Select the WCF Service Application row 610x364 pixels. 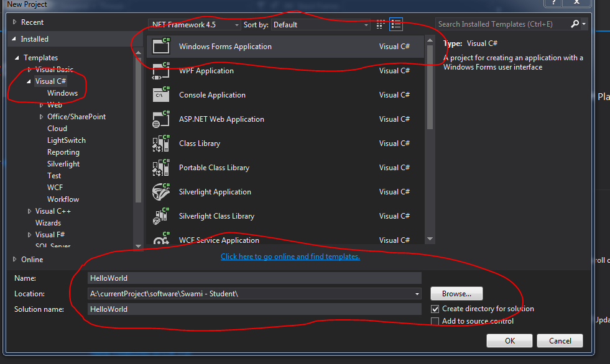pos(286,239)
